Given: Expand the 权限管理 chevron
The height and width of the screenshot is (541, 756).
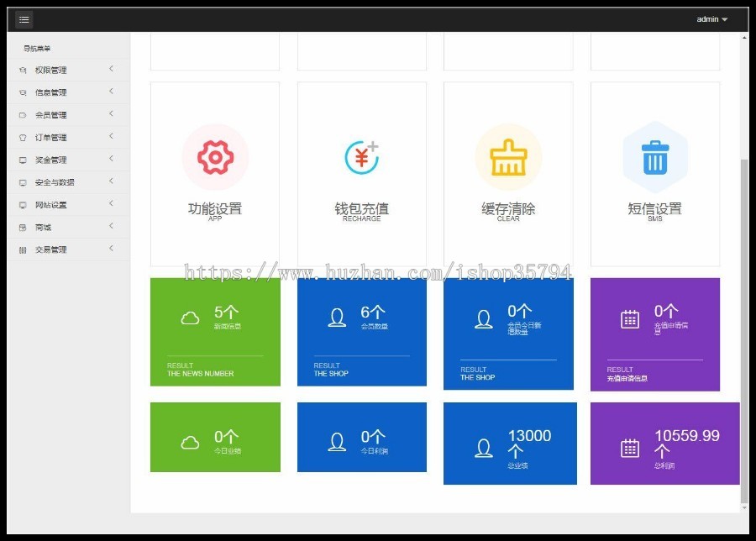Looking at the screenshot, I should (x=112, y=69).
